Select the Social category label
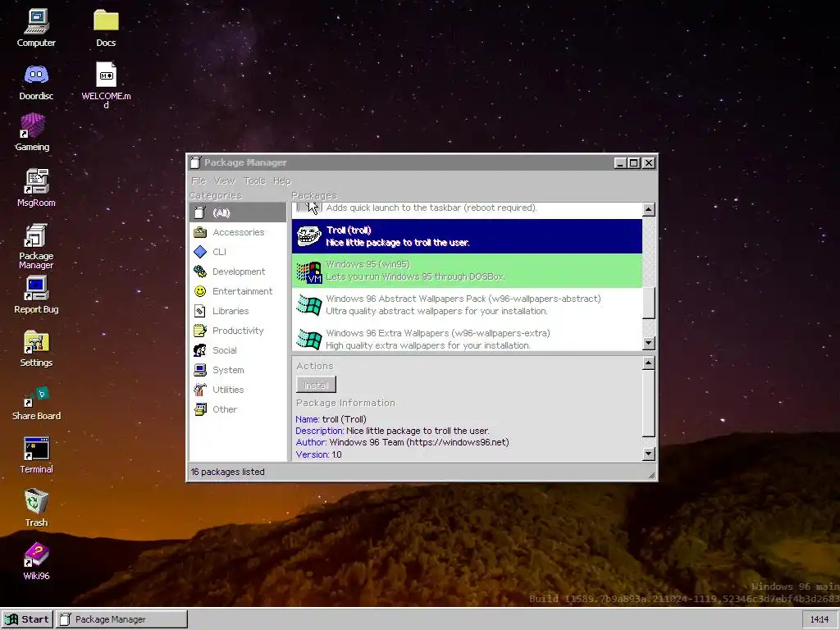The width and height of the screenshot is (840, 630). pos(225,350)
